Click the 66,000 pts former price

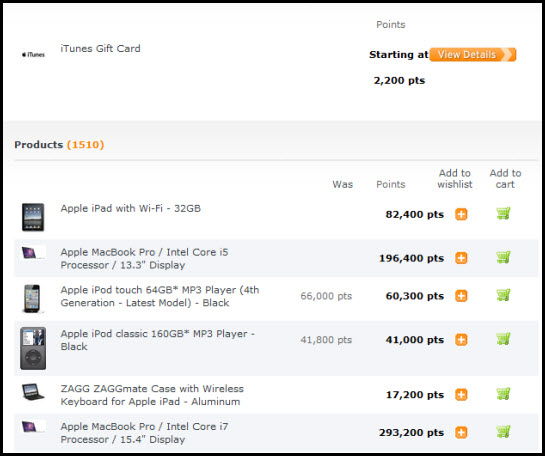[x=326, y=296]
